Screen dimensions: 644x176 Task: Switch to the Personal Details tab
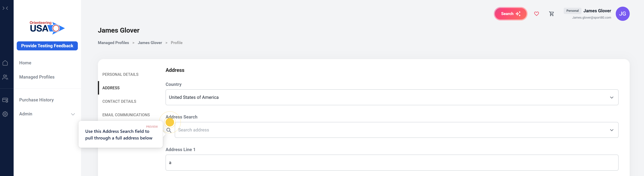point(120,74)
